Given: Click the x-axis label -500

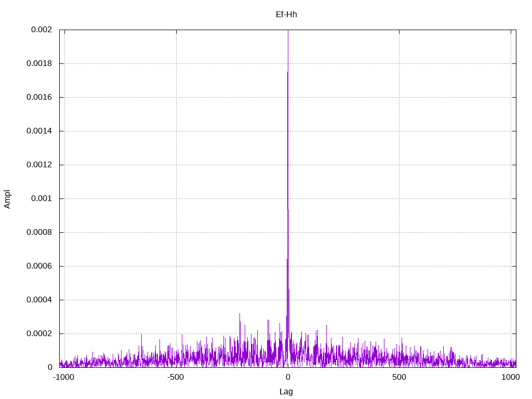Looking at the screenshot, I should 176,377.
